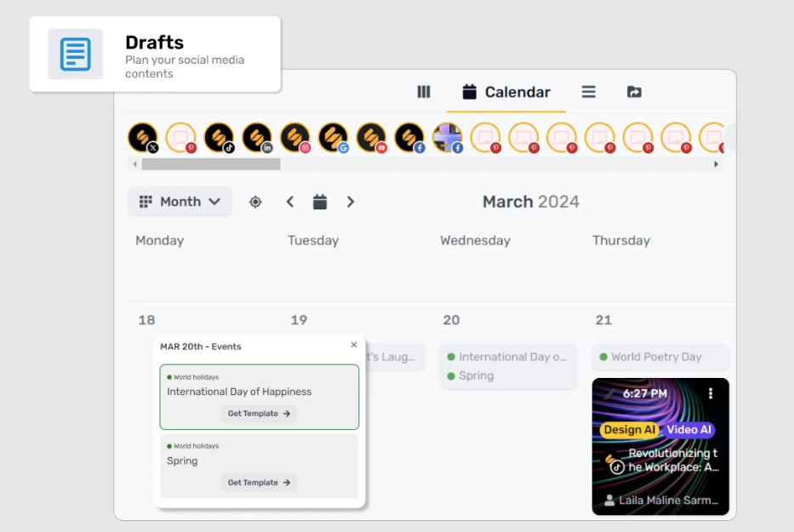Click the day number 18
This screenshot has height=532, width=794.
tap(147, 320)
